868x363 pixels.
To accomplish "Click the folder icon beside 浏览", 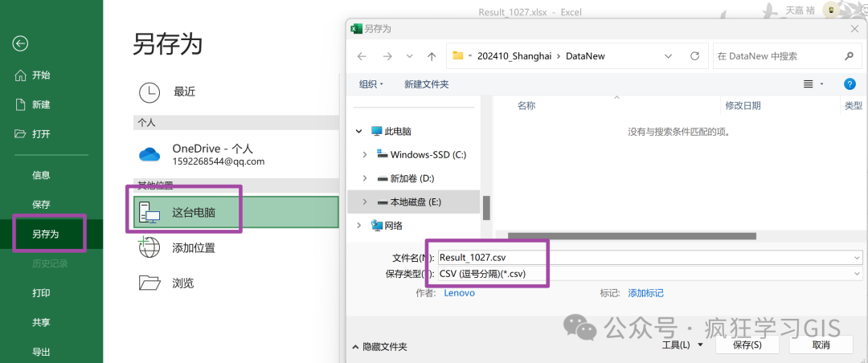I will 149,283.
